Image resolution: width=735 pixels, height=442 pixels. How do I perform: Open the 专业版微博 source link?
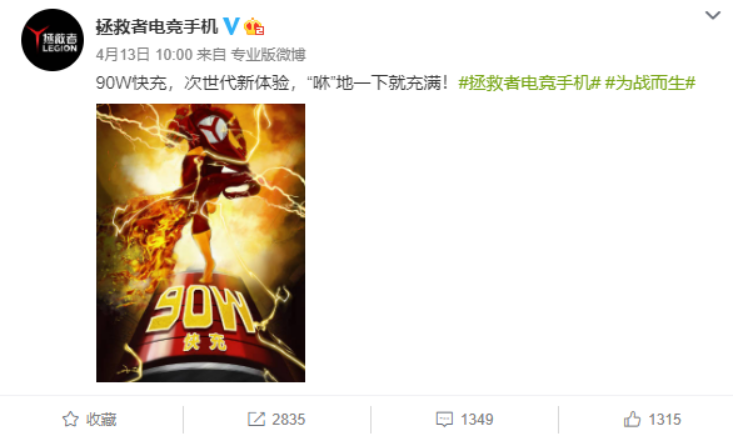click(268, 55)
